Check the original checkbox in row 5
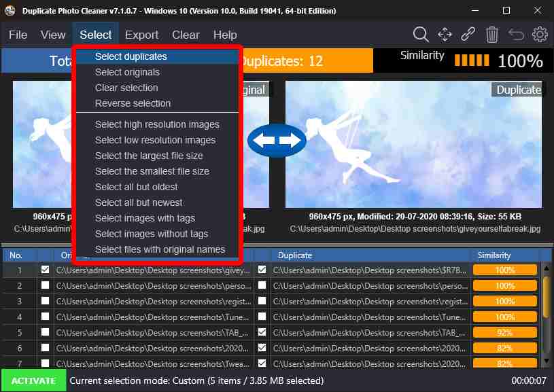Screen dimensions: 554x392 point(45,332)
